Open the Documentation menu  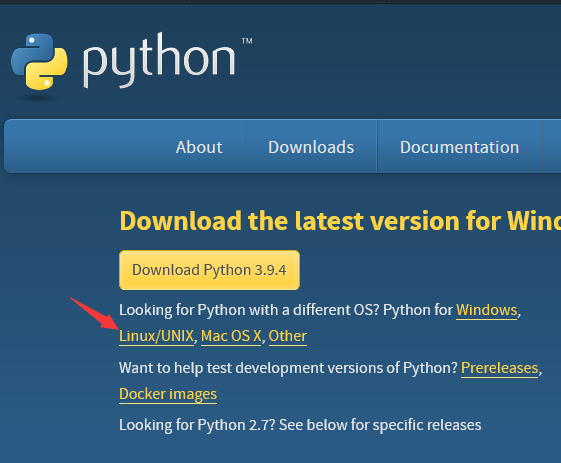pyautogui.click(x=459, y=147)
